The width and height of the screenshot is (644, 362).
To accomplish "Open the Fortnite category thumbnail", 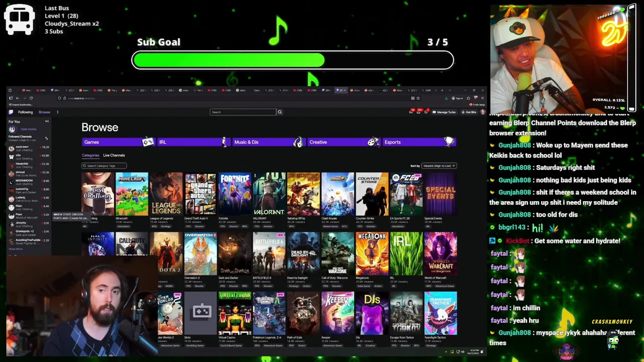I will (234, 194).
